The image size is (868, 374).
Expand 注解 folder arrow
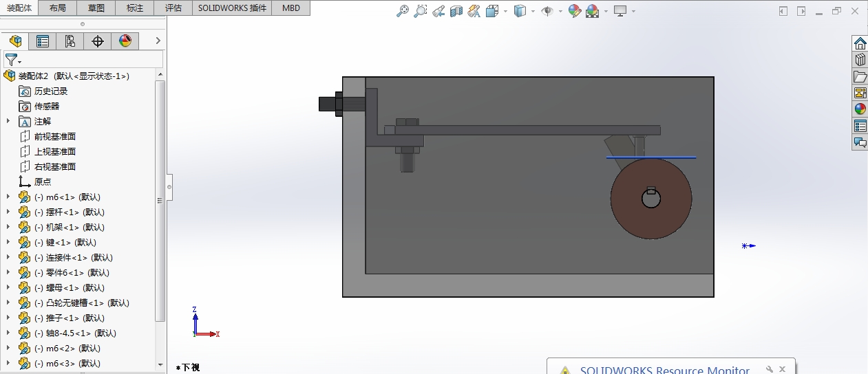(8, 121)
